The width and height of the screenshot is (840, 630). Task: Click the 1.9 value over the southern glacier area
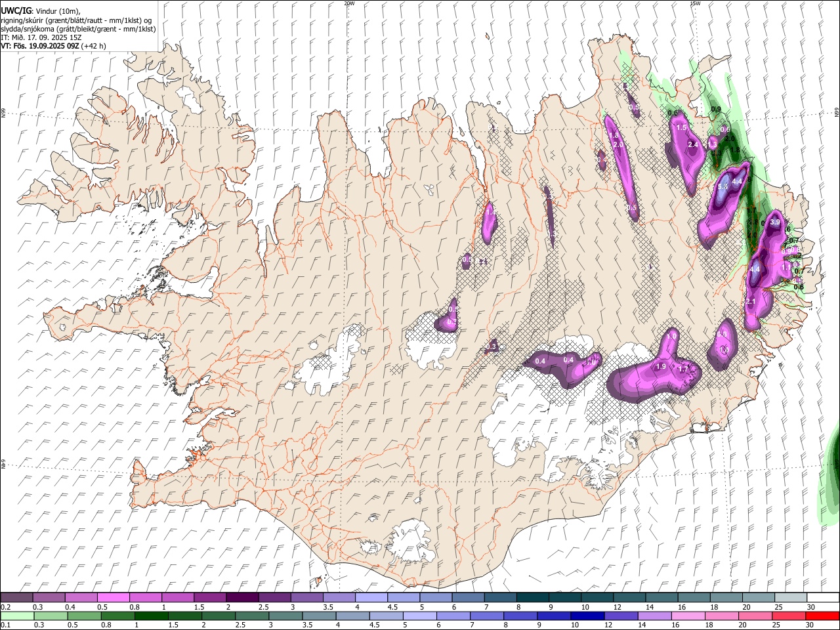(x=661, y=366)
